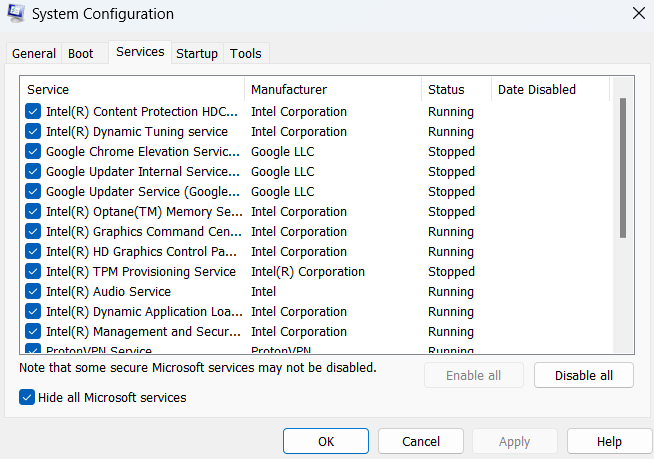The width and height of the screenshot is (654, 459).
Task: Uncheck Intel(R) HD Graphics Control Panel service
Action: [x=33, y=252]
